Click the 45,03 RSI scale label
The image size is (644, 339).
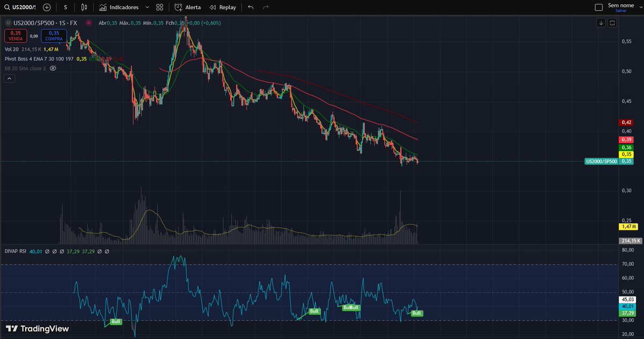click(627, 299)
